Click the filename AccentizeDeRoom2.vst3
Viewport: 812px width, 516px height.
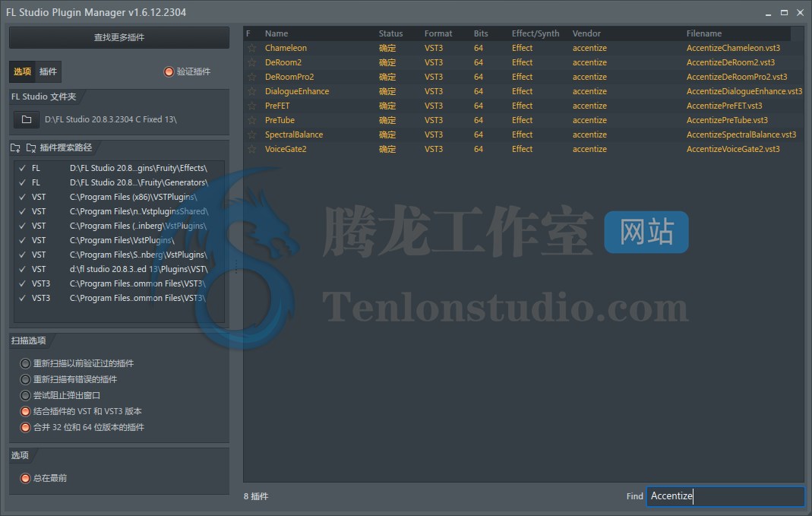tap(731, 62)
